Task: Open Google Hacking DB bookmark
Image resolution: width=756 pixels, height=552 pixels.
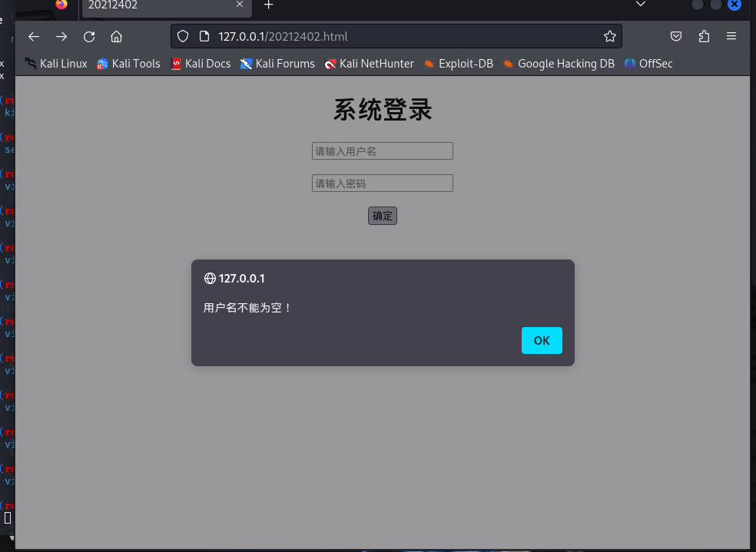Action: [x=559, y=64]
